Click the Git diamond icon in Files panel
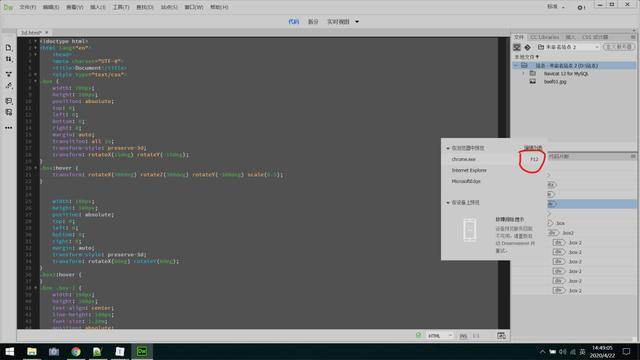Image resolution: width=640 pixels, height=360 pixels. pyautogui.click(x=527, y=47)
